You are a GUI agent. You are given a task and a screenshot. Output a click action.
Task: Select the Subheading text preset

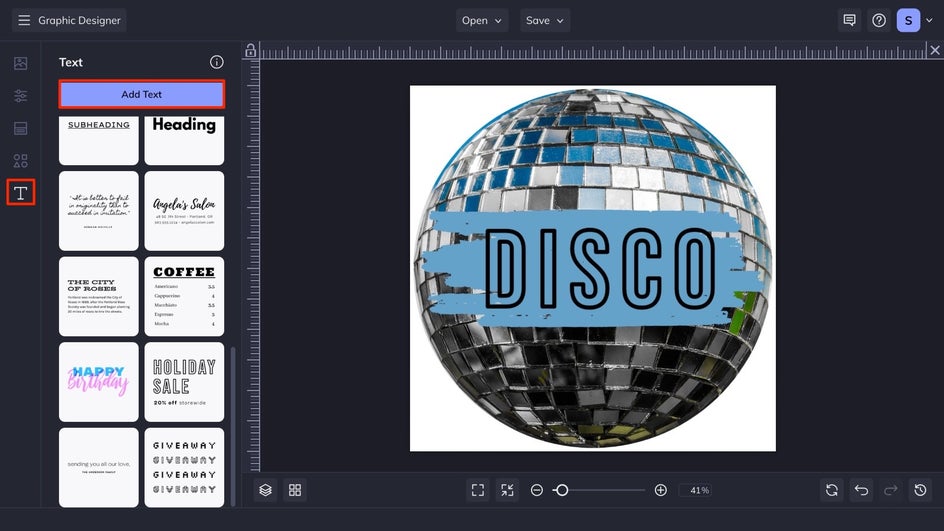99,140
